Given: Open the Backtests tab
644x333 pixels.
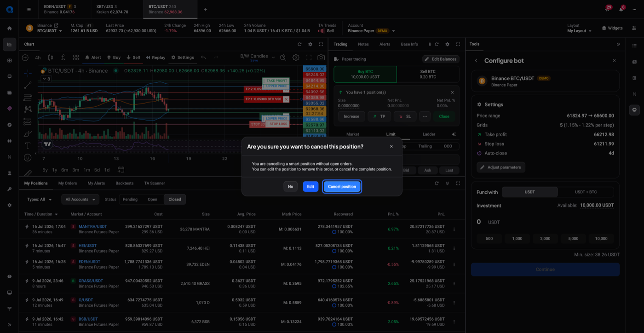Looking at the screenshot, I should coord(124,183).
